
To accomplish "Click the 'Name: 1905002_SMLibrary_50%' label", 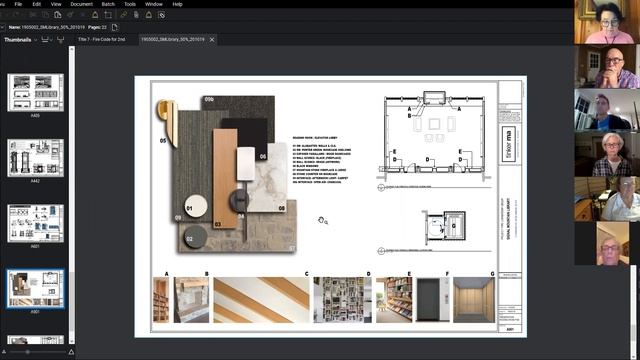I will 47,27.
